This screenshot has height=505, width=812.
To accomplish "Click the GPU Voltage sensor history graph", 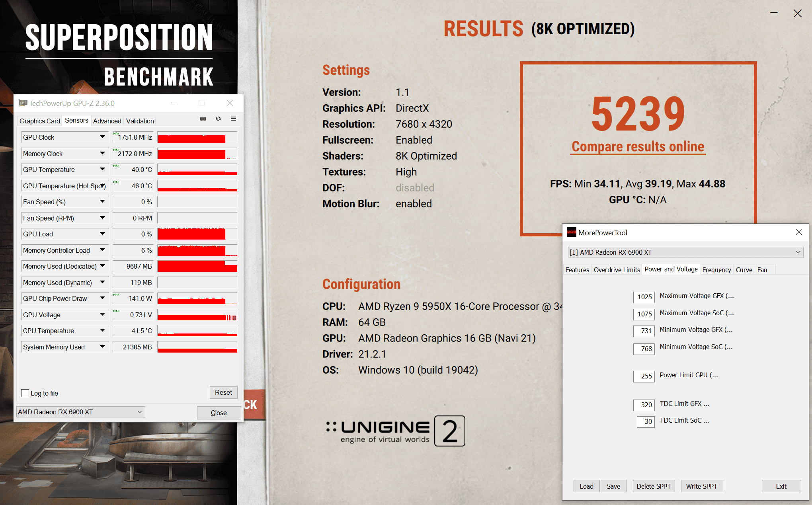I will tap(197, 315).
